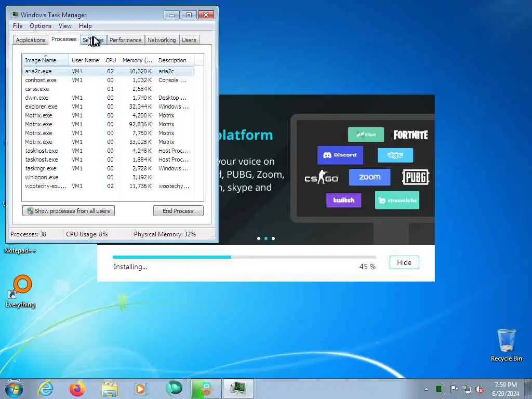The width and height of the screenshot is (532, 399).
Task: Select first carousel dot in installer
Action: click(x=259, y=238)
